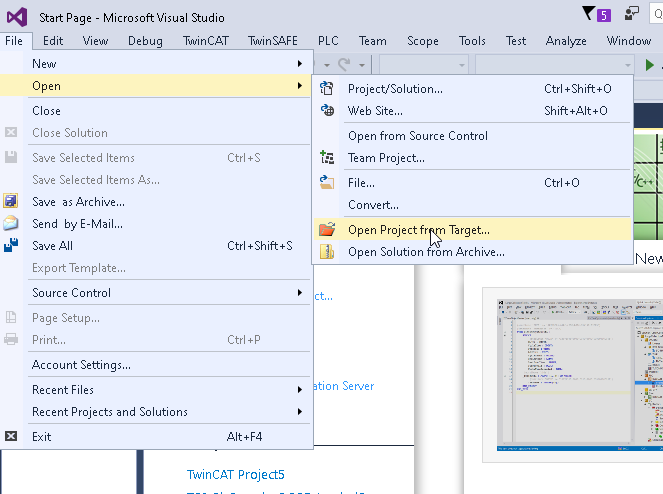Click the File menu header
Image resolution: width=663 pixels, height=494 pixels.
click(x=14, y=41)
